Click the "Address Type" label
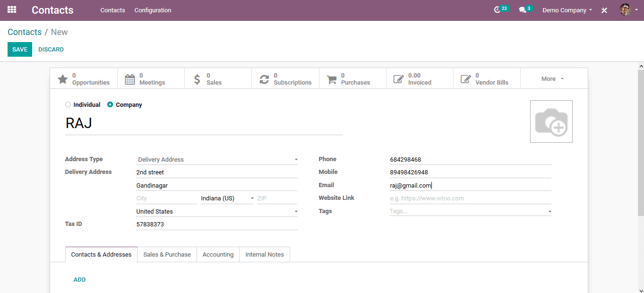 pyautogui.click(x=84, y=159)
